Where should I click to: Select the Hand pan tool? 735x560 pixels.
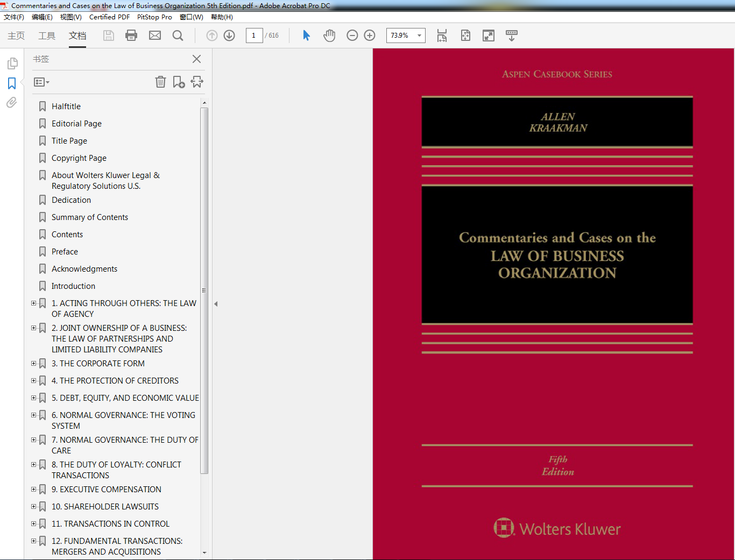pyautogui.click(x=329, y=36)
